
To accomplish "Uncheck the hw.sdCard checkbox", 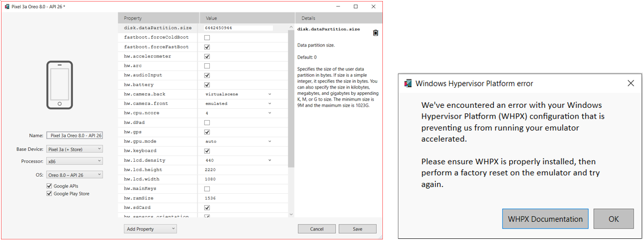I will click(x=207, y=208).
